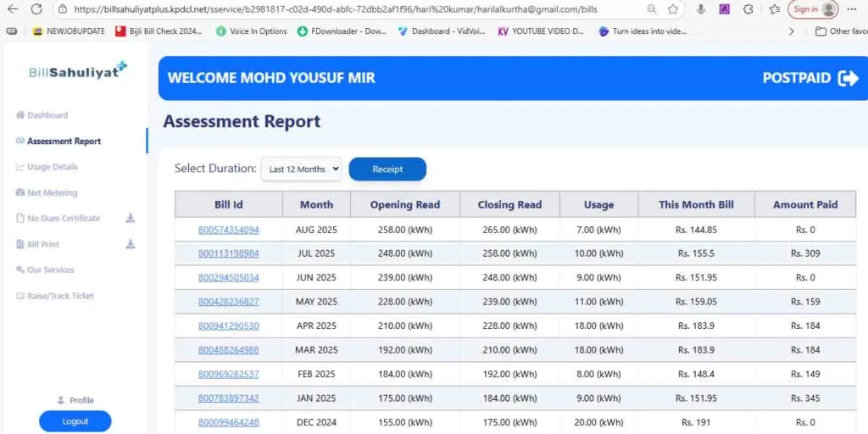Screen dimensions: 868x434
Task: Select Net Metering in sidebar
Action: (52, 192)
